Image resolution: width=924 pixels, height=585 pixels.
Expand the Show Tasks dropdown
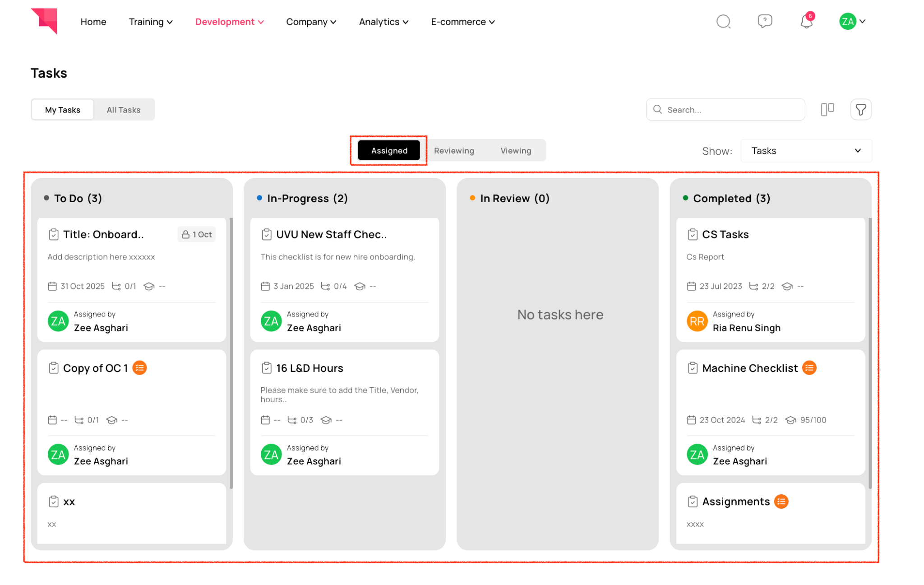[806, 151]
